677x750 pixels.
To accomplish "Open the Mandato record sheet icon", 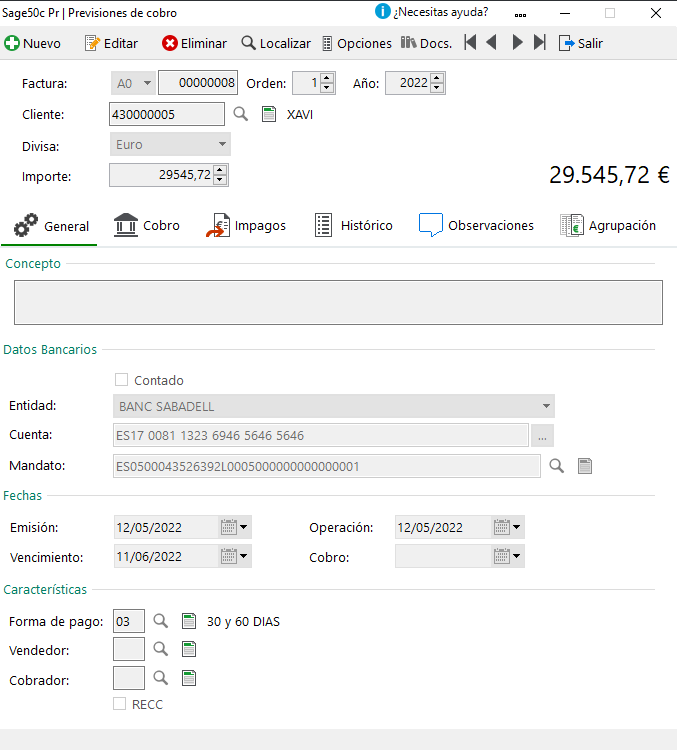I will click(x=585, y=466).
